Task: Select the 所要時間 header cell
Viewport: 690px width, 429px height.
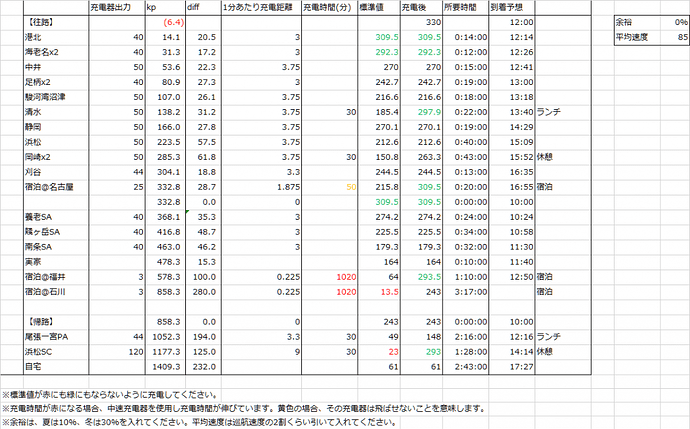Action: click(x=466, y=7)
